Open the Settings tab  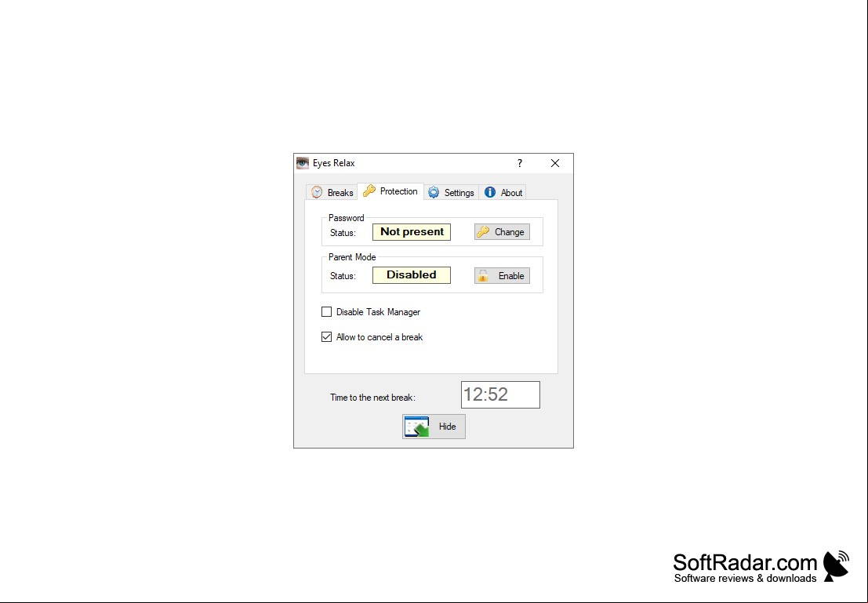451,193
